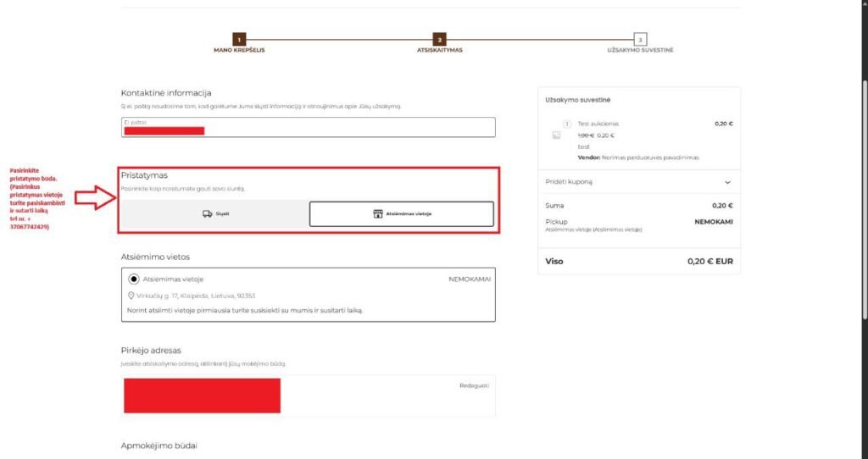The image size is (868, 459).
Task: Choose the Siųsti shipping option
Action: [215, 214]
